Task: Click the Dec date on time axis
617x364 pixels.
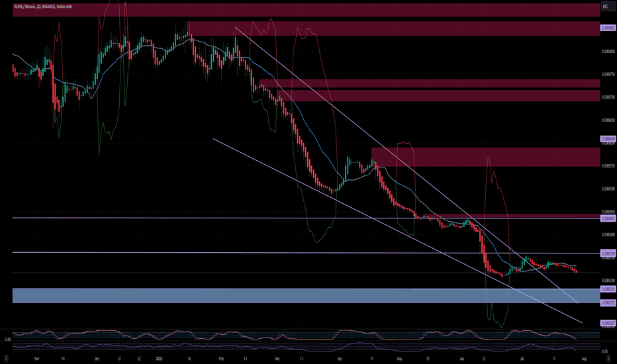Action: (x=97, y=359)
